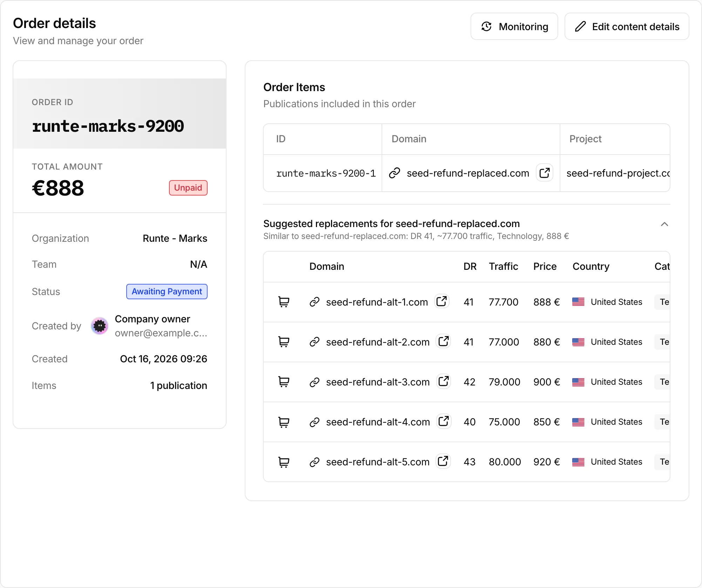Click the Country column header
Viewport: 702px width, 588px height.
[591, 266]
